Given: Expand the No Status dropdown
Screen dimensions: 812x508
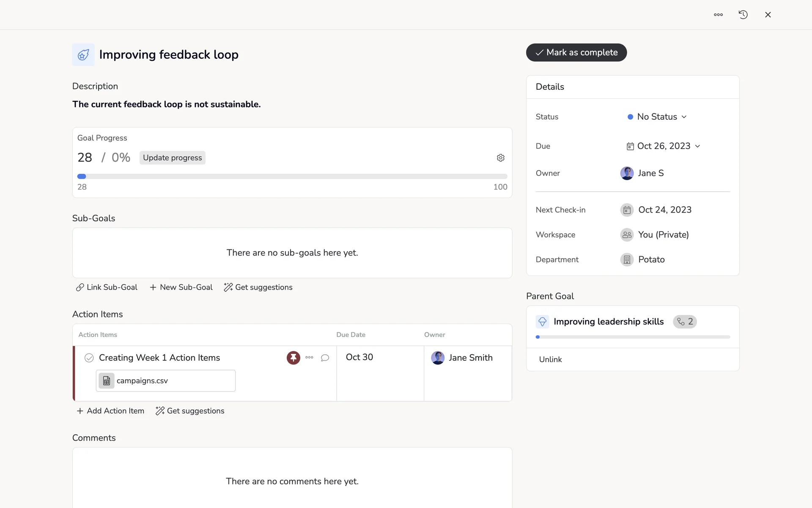Looking at the screenshot, I should [x=657, y=117].
